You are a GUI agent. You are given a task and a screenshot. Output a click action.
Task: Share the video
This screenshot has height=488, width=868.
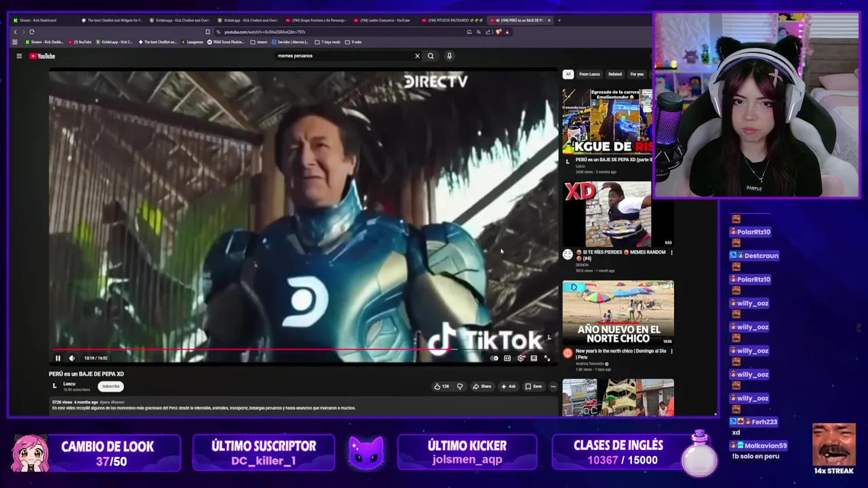click(482, 386)
